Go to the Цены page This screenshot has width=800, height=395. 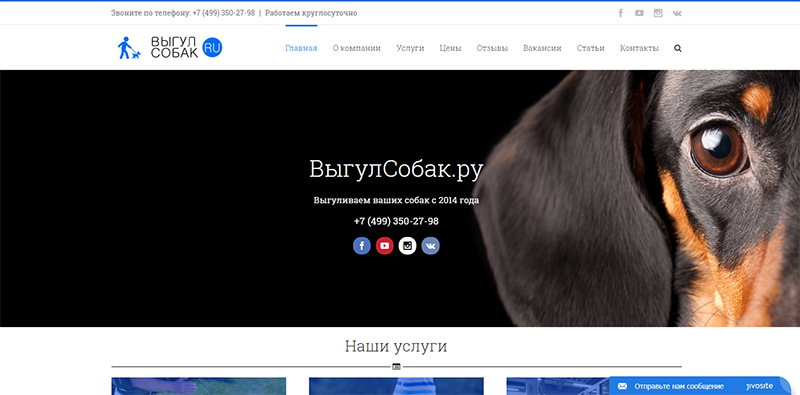[451, 48]
